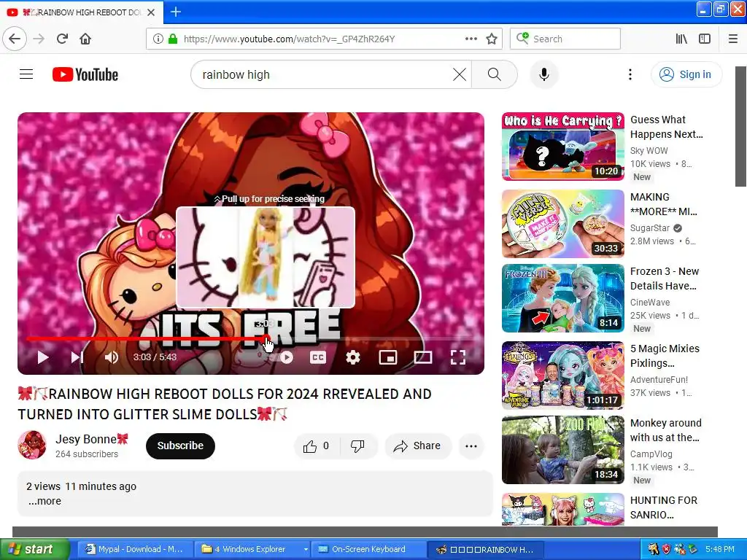Switch to Mypal - Download taskbar item
747x560 pixels.
(135, 549)
